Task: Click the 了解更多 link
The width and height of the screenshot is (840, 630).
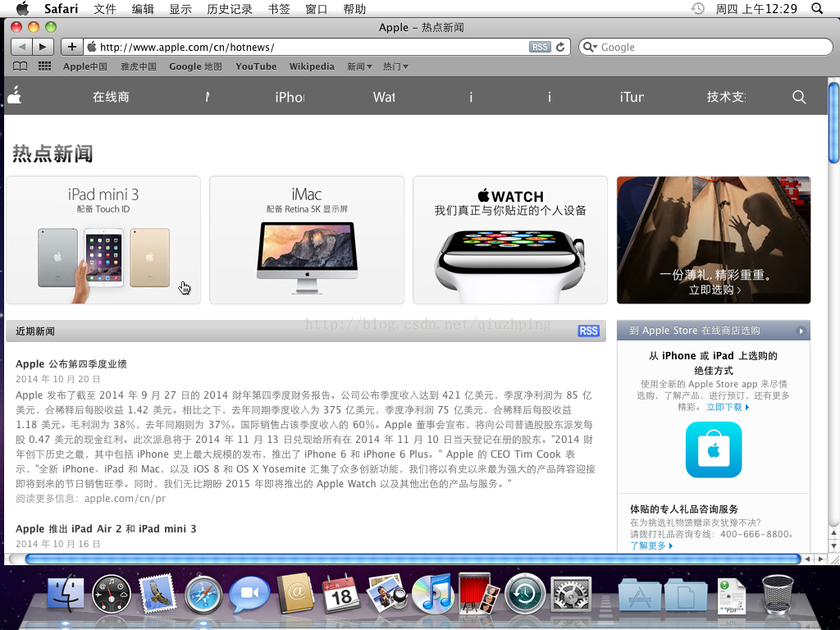Action: click(x=651, y=546)
